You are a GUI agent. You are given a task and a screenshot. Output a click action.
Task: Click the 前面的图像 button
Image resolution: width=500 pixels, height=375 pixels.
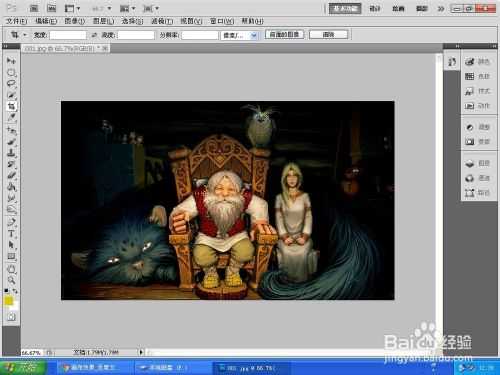pyautogui.click(x=284, y=34)
